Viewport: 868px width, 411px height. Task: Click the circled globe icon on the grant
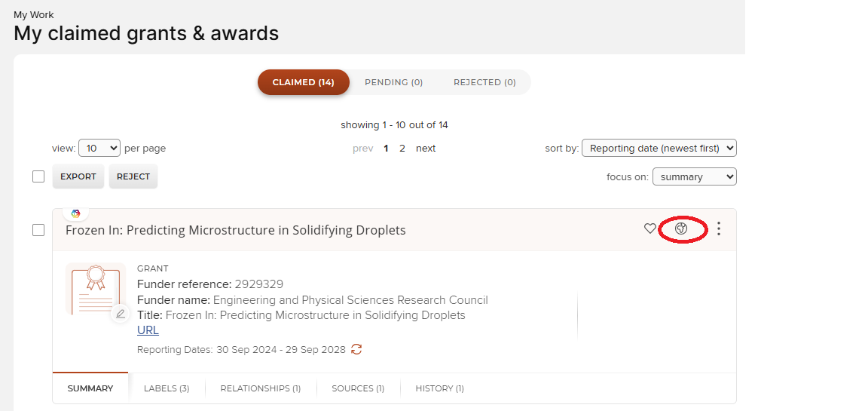pyautogui.click(x=681, y=229)
